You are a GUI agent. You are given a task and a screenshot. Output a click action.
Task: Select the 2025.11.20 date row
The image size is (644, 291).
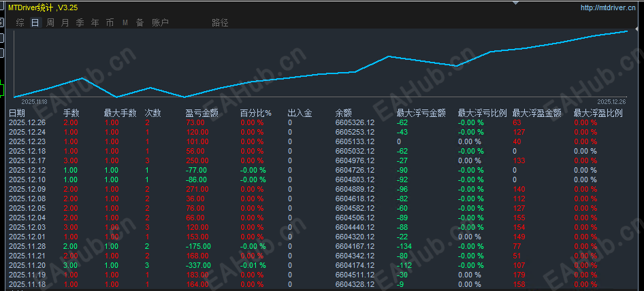click(27, 265)
